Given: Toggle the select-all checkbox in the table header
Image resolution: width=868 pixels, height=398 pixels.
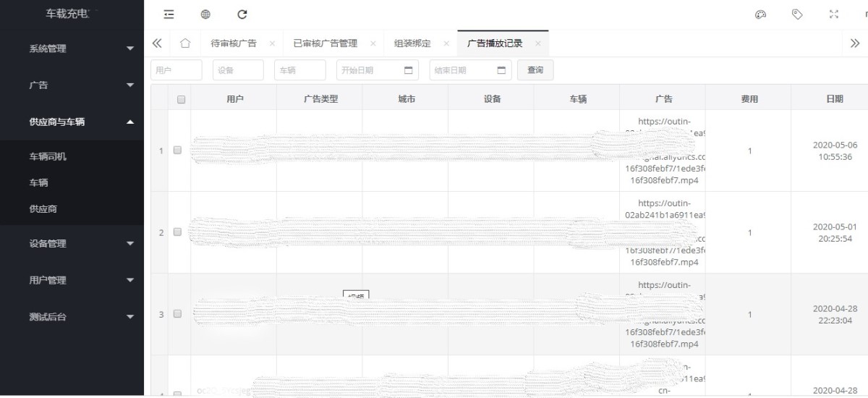Looking at the screenshot, I should (x=181, y=100).
